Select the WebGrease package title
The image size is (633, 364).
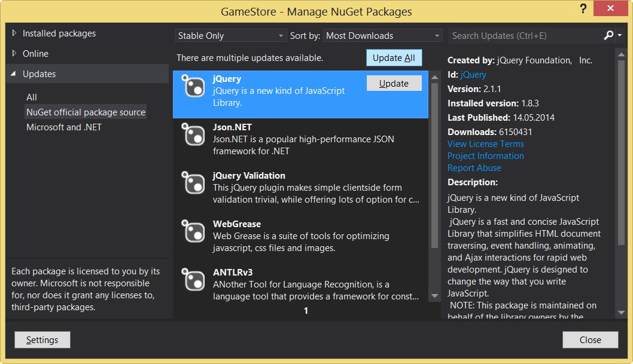tap(237, 224)
